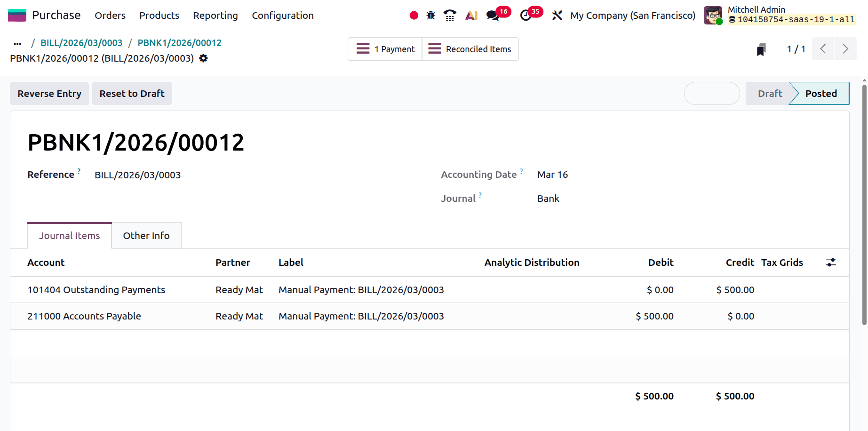
Task: Click the technical tools icon in header
Action: coord(557,15)
